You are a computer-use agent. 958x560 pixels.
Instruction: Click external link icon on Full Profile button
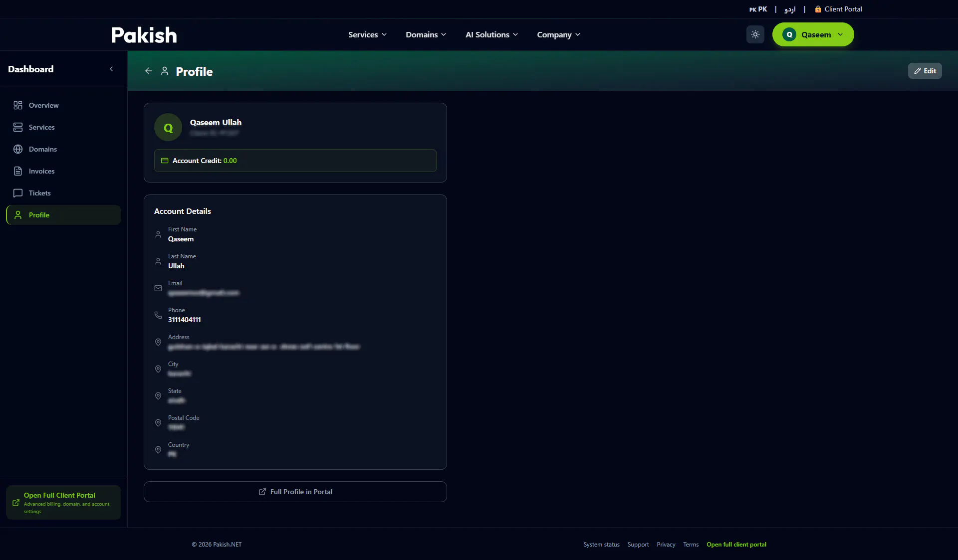[x=262, y=492]
